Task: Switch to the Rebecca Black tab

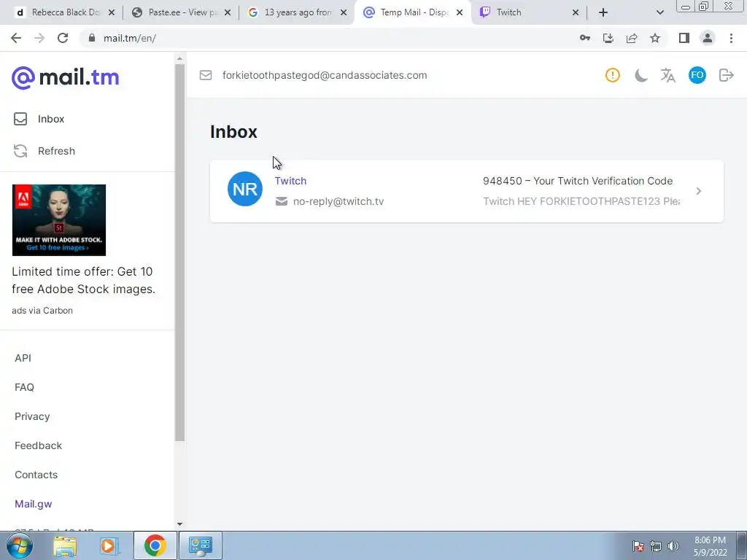Action: [x=63, y=12]
